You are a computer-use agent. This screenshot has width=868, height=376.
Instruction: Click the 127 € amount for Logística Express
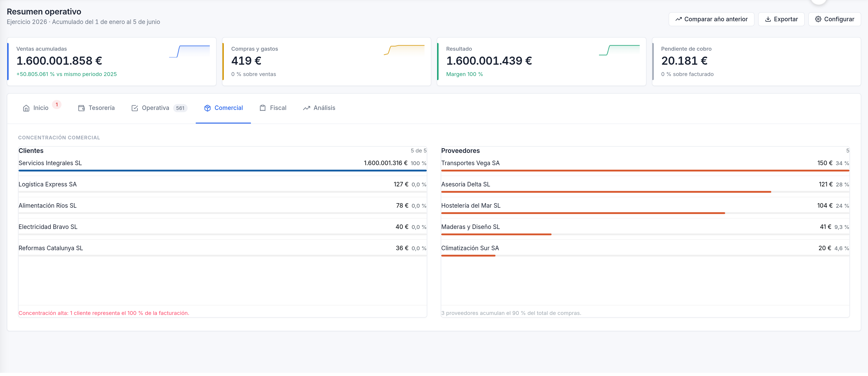[401, 185]
